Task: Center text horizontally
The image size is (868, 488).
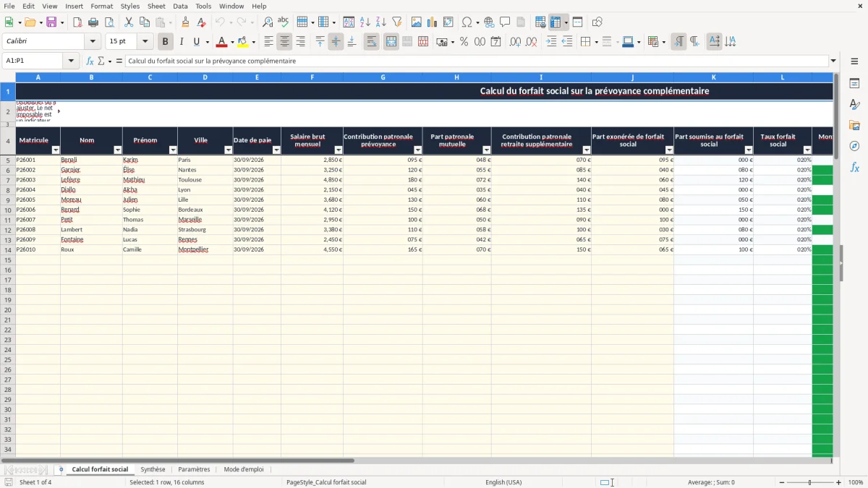Action: [x=284, y=42]
